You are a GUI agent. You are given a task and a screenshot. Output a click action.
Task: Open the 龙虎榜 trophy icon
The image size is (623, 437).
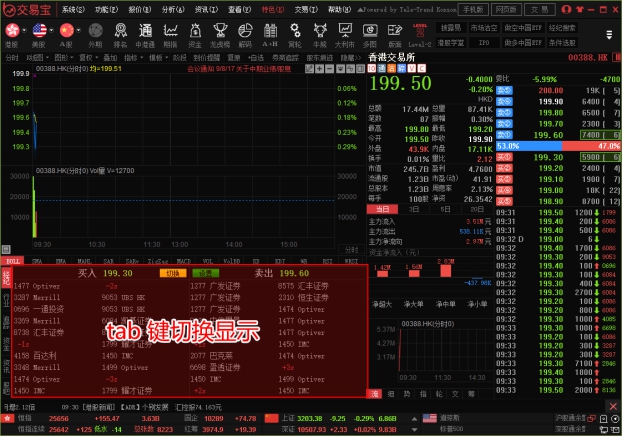(x=221, y=33)
